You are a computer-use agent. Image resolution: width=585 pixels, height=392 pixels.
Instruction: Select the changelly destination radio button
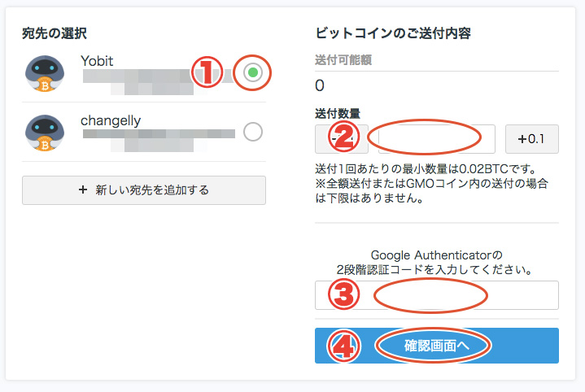point(253,132)
